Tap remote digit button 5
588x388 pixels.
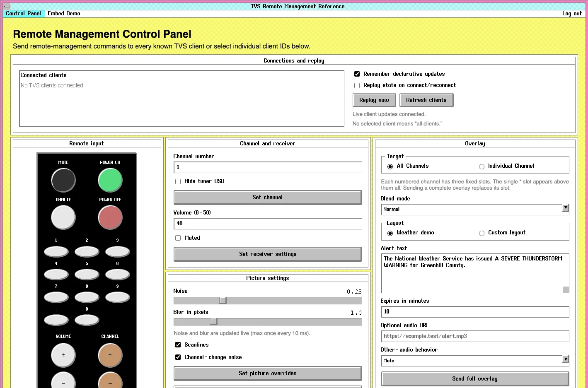(87, 275)
